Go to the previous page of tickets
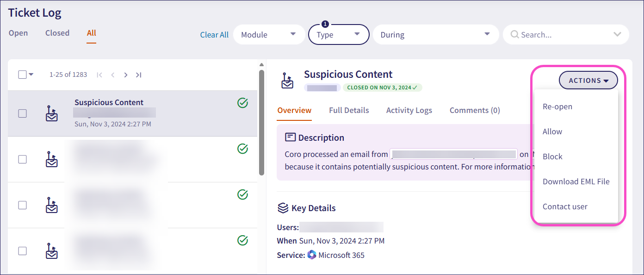Image resolution: width=644 pixels, height=275 pixels. click(112, 75)
